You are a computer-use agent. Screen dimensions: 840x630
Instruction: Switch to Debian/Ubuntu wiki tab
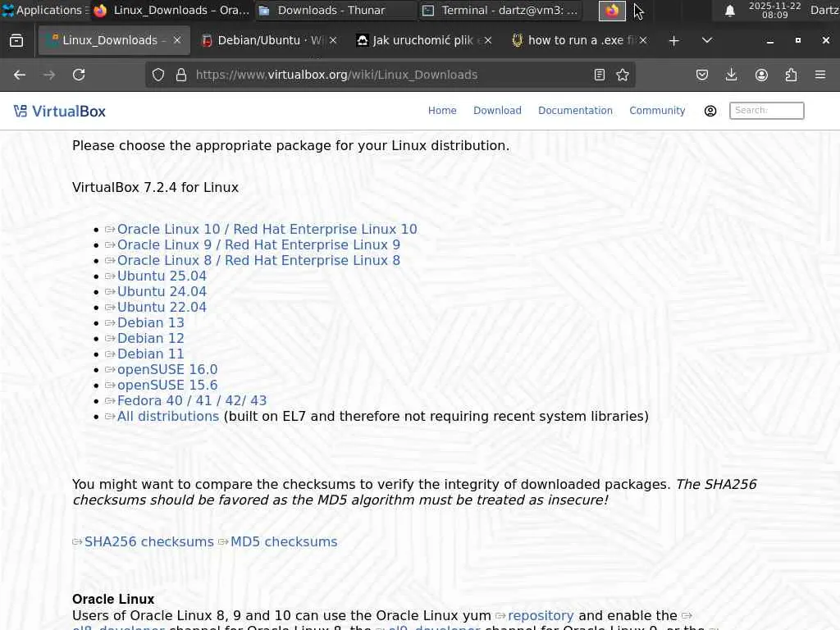pos(269,40)
